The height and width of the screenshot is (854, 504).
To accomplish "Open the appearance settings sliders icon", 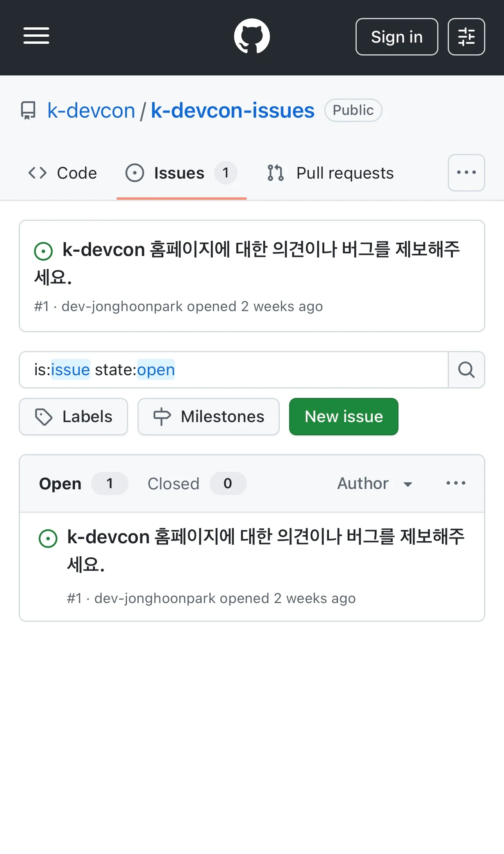I will coord(466,37).
